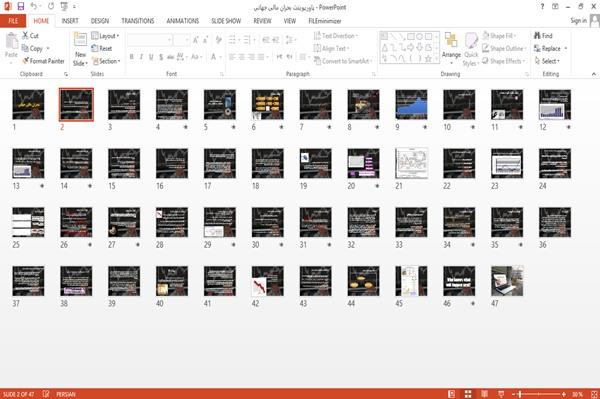The image size is (600, 399).
Task: Toggle Strikethrough formatting
Action: (171, 57)
